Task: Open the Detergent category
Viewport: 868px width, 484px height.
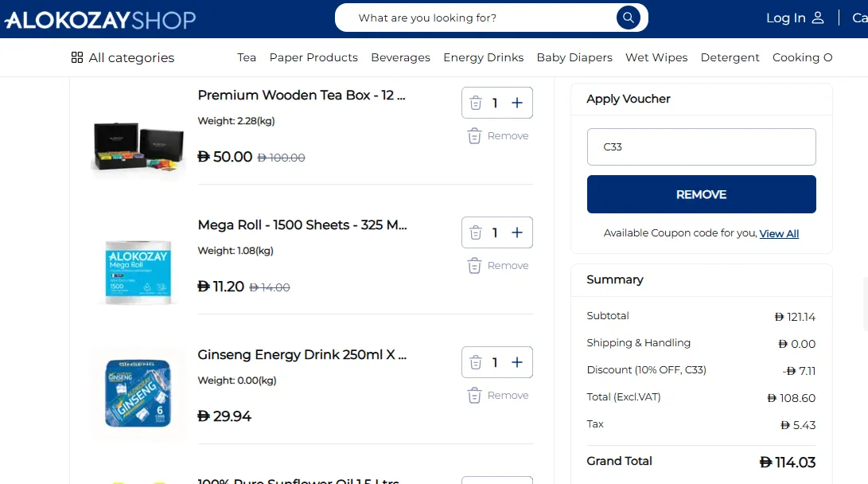Action: (x=730, y=57)
